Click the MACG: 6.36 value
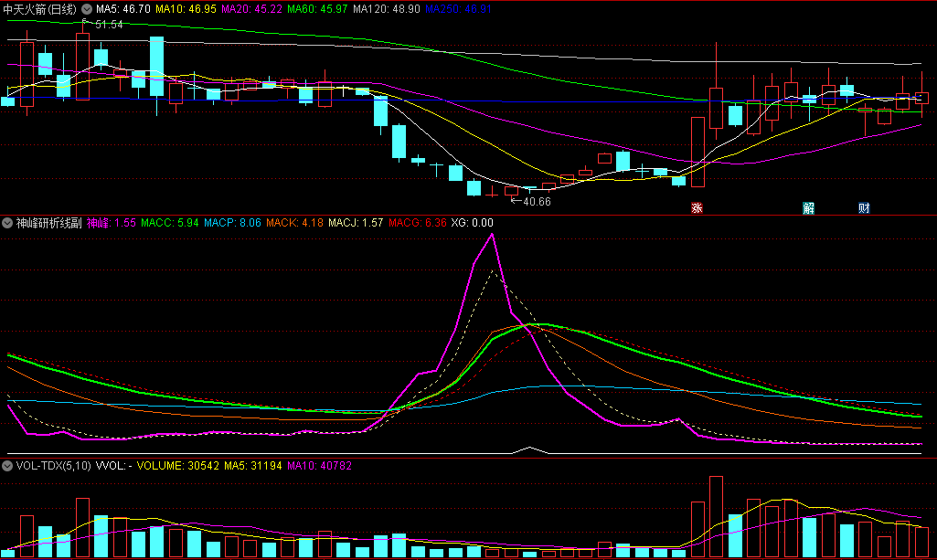937x560 pixels. tap(418, 223)
